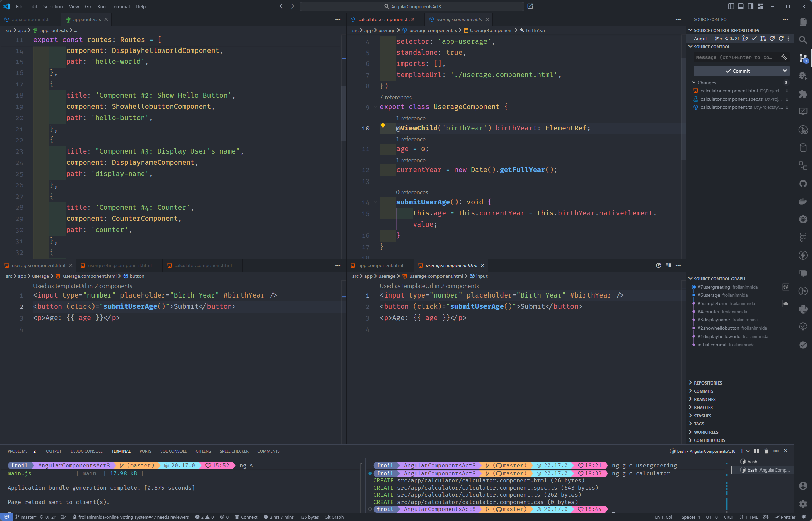Open the Explorer view in activity bar

point(803,22)
